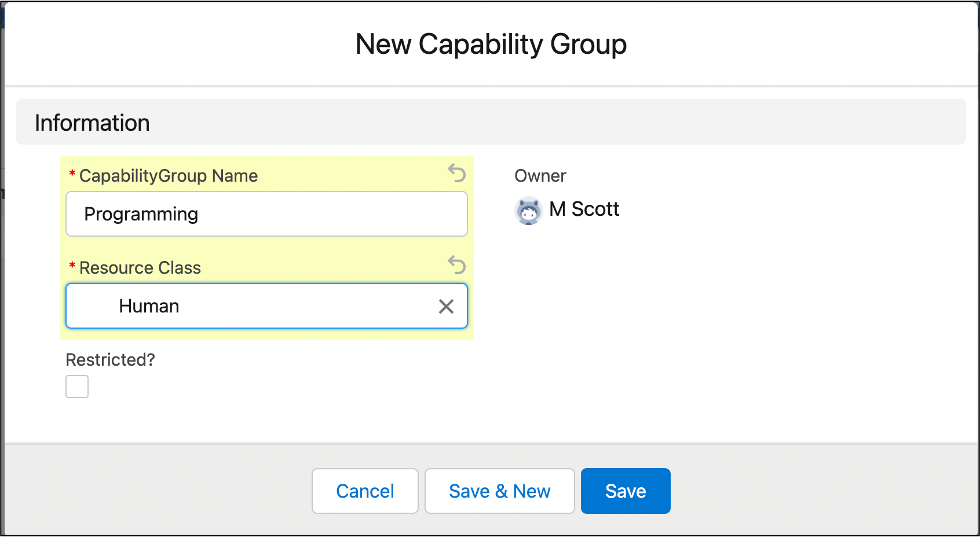Select the Information section header
The width and height of the screenshot is (980, 537).
tap(93, 122)
